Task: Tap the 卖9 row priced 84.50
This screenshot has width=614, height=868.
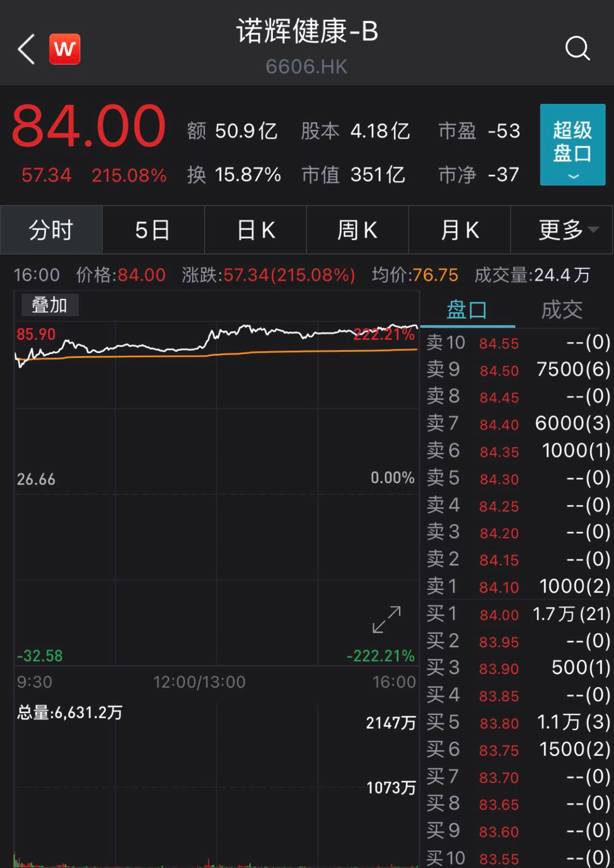Action: click(517, 370)
